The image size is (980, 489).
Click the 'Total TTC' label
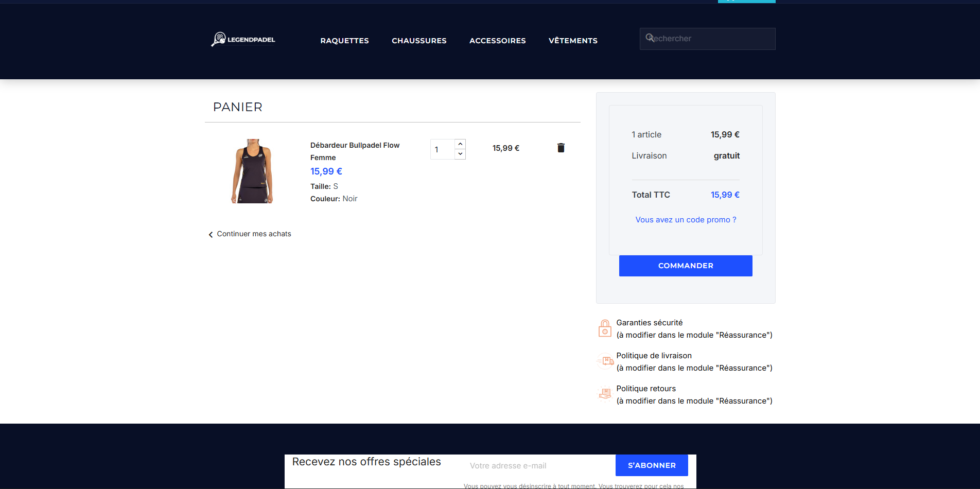[x=651, y=195]
